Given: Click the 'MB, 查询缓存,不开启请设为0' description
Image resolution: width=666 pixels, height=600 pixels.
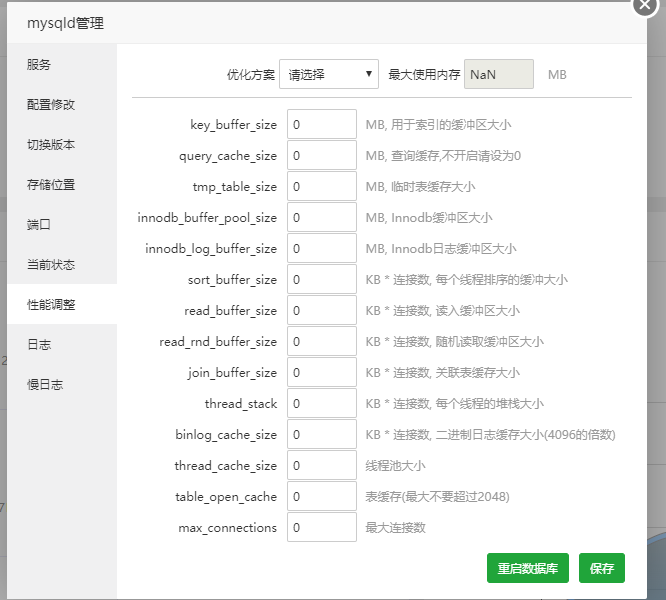Looking at the screenshot, I should click(443, 155).
